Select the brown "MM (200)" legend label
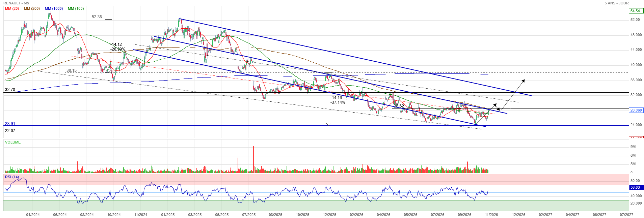Screen dimensions: 644x218 click(x=32, y=8)
